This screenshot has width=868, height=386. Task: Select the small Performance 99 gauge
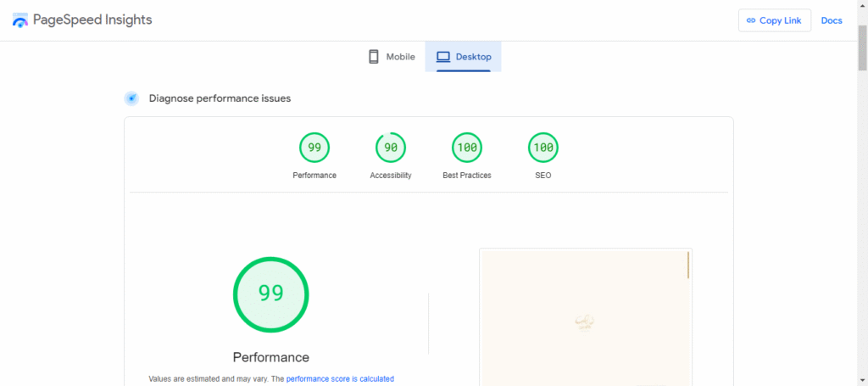[314, 148]
